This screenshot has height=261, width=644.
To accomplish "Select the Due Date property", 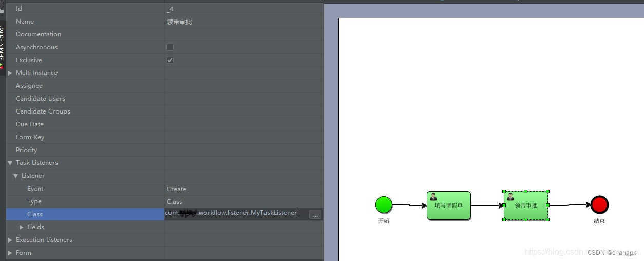I will click(x=165, y=124).
